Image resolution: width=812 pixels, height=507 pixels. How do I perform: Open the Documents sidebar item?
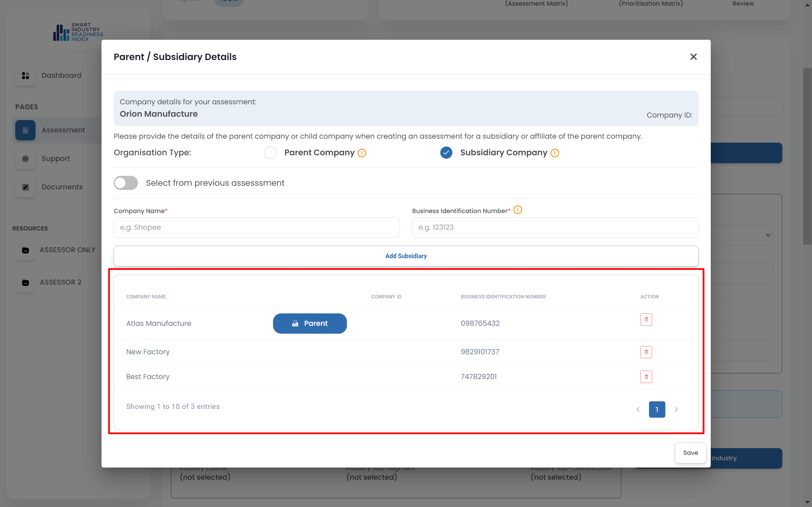point(62,187)
